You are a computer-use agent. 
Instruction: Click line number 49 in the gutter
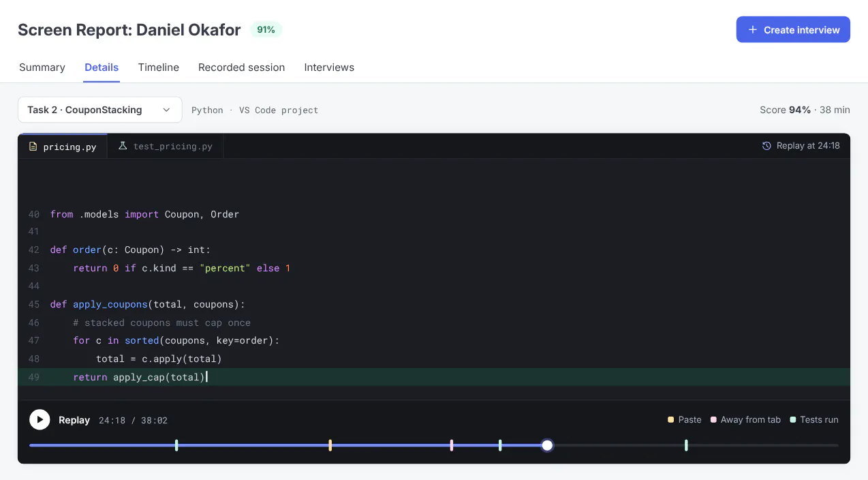point(34,377)
